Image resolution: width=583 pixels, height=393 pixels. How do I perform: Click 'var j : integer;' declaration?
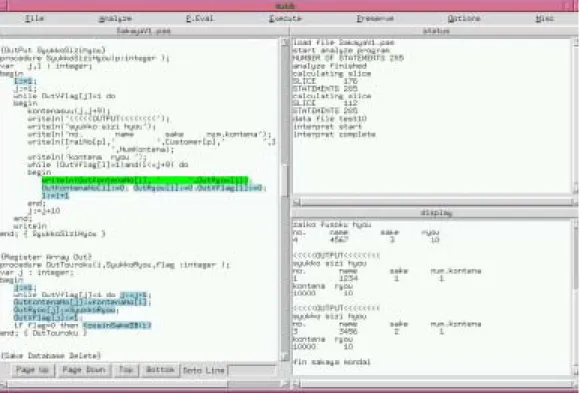37,273
